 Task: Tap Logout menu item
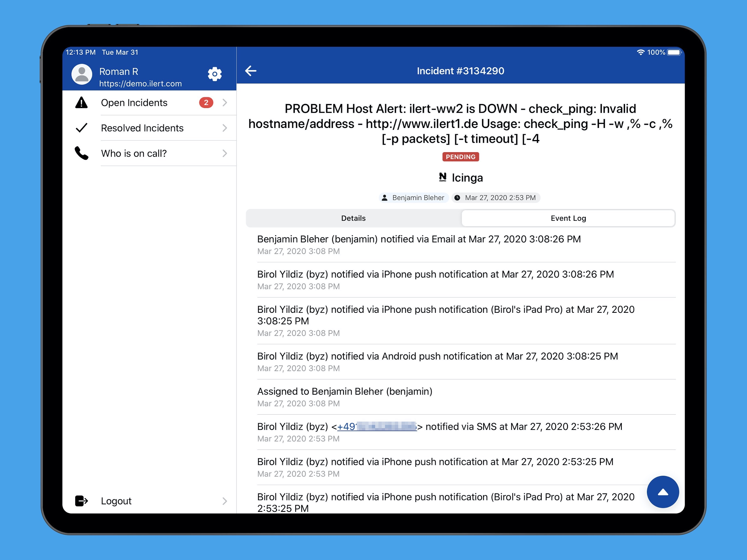pos(149,501)
